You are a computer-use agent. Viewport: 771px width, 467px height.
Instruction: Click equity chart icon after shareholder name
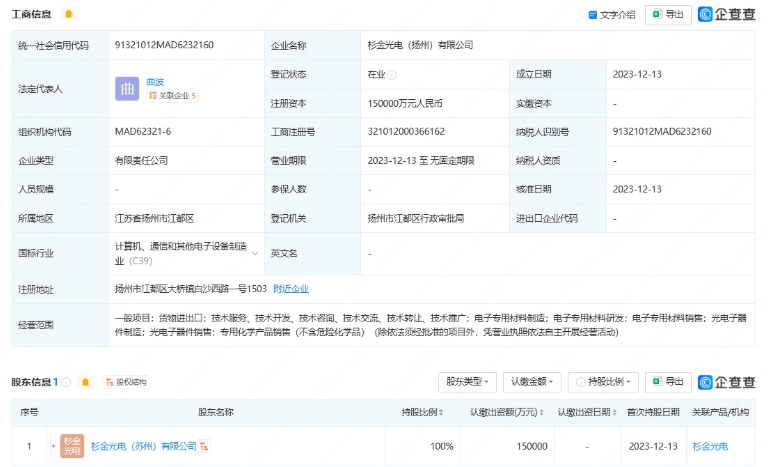[x=205, y=446]
